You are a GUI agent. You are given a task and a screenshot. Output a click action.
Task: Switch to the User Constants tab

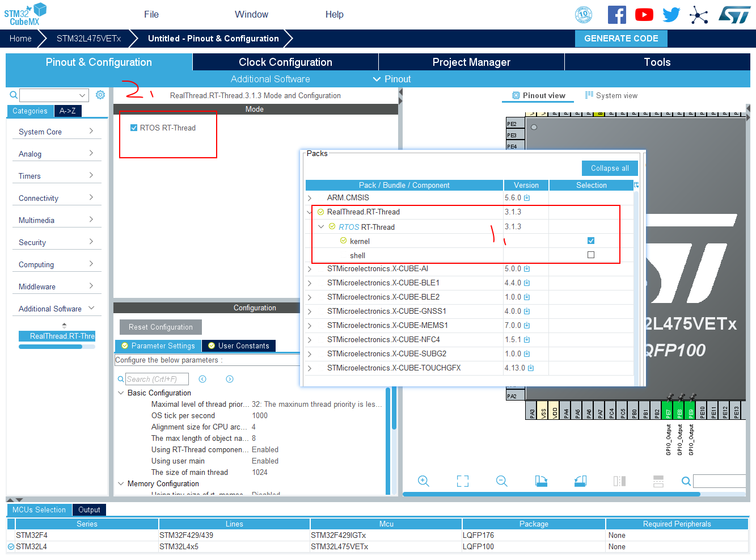coord(239,346)
